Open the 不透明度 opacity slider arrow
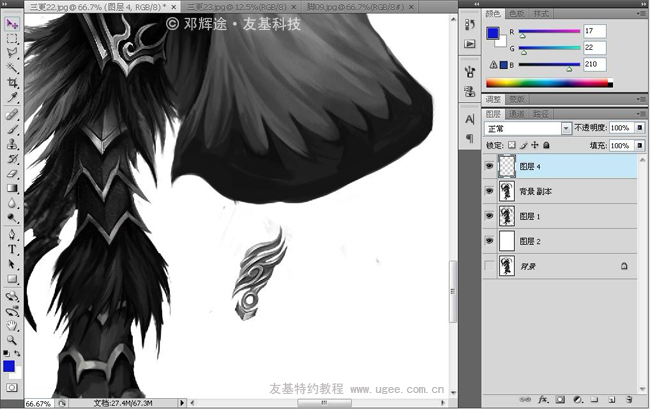Viewport: 650px width, 409px height. coord(640,128)
